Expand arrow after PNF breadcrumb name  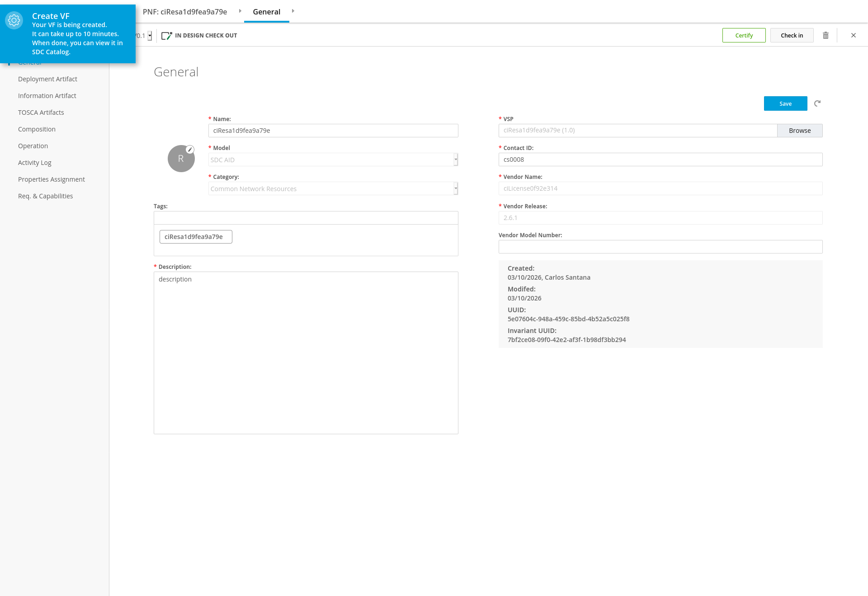[240, 11]
